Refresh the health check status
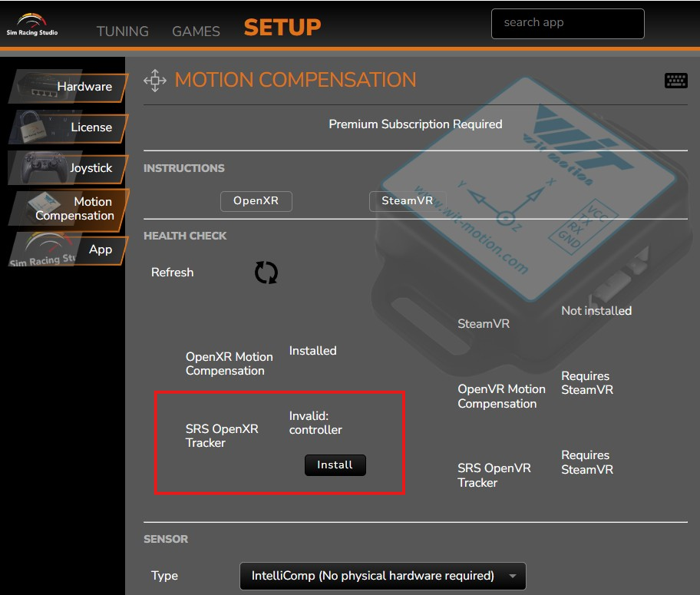The width and height of the screenshot is (700, 595). [266, 273]
